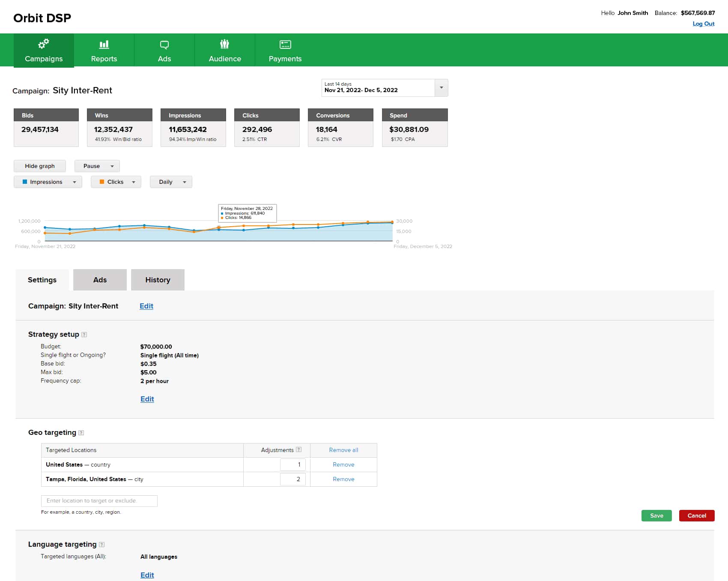The height and width of the screenshot is (581, 728).
Task: Open the Daily interval dropdown
Action: point(171,182)
